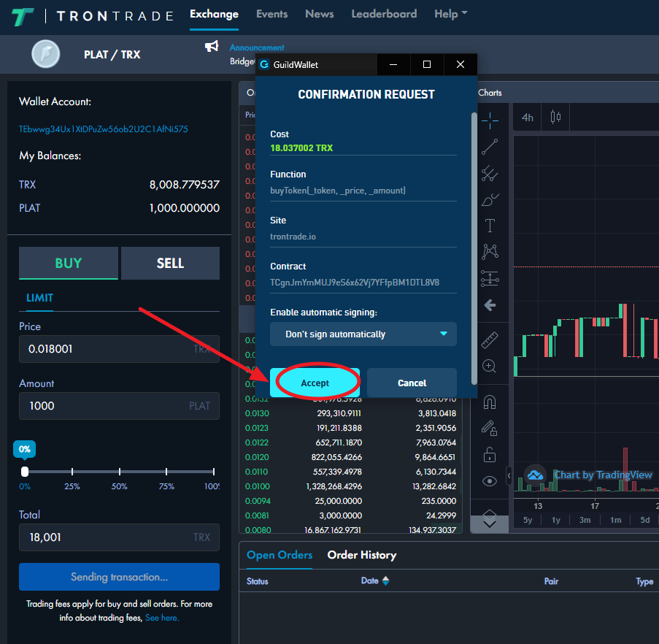Screen dimensions: 659x644
Task: Open the Help dropdown menu
Action: (x=450, y=15)
